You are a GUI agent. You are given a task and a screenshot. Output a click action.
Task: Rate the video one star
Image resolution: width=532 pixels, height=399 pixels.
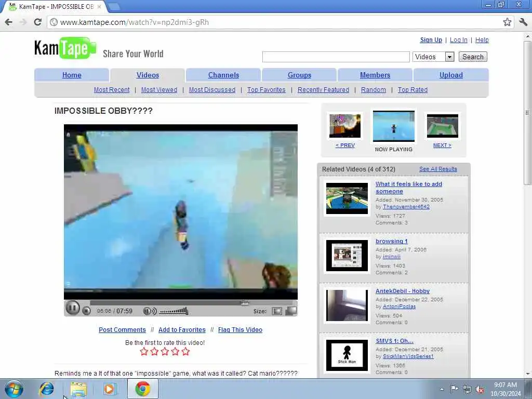144,352
